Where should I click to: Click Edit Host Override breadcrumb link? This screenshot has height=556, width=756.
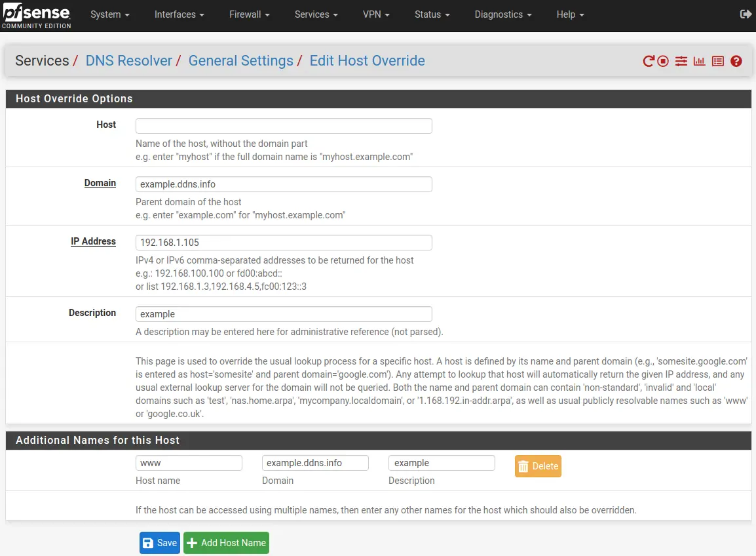(368, 61)
